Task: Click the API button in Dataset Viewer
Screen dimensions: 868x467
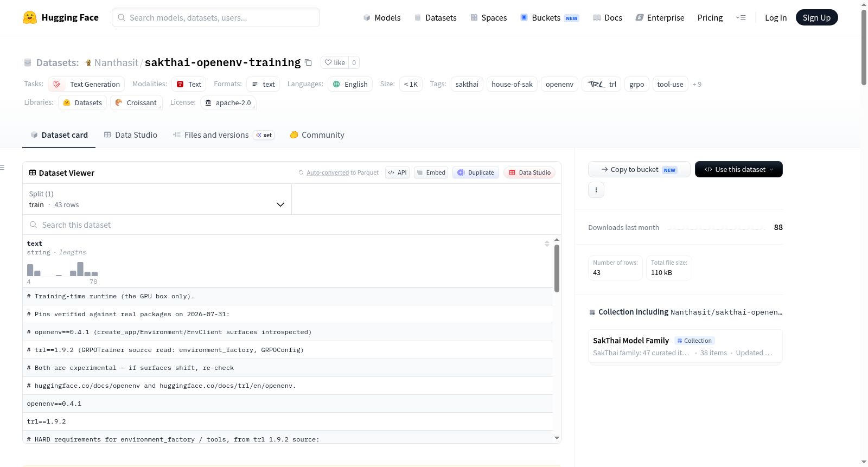Action: (397, 172)
